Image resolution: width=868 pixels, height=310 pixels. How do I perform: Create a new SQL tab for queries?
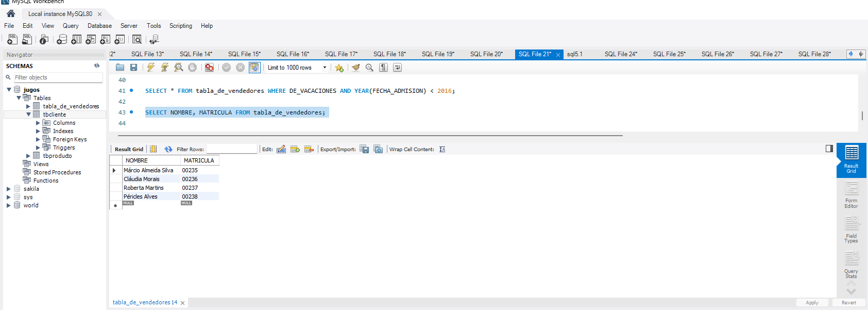12,39
